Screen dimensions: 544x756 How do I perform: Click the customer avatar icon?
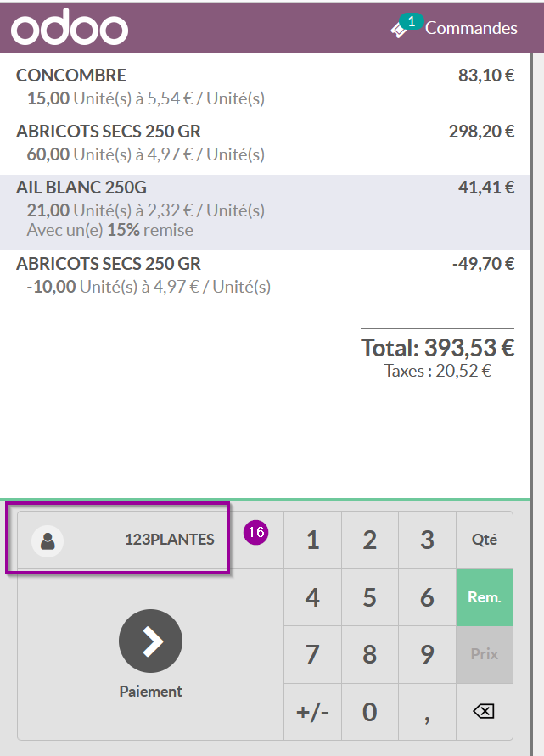pyautogui.click(x=48, y=541)
